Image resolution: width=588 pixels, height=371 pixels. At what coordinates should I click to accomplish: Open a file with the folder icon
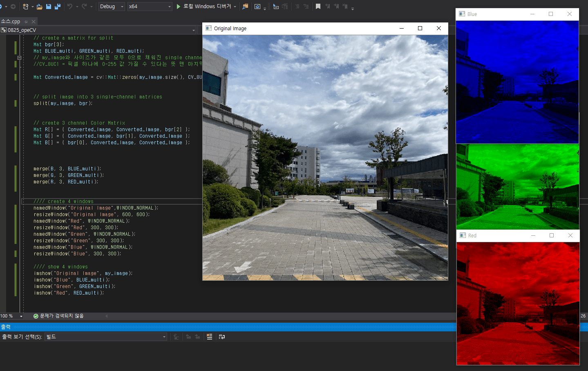(x=39, y=6)
